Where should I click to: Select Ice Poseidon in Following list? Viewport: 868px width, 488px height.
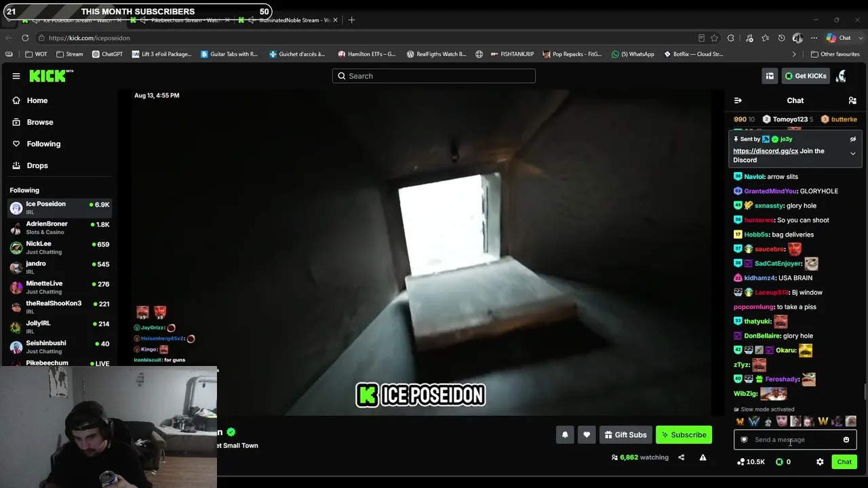[60, 207]
